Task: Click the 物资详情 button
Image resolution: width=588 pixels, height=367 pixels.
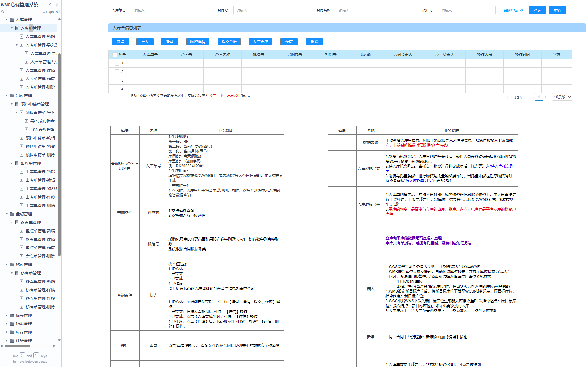Action: coord(198,42)
